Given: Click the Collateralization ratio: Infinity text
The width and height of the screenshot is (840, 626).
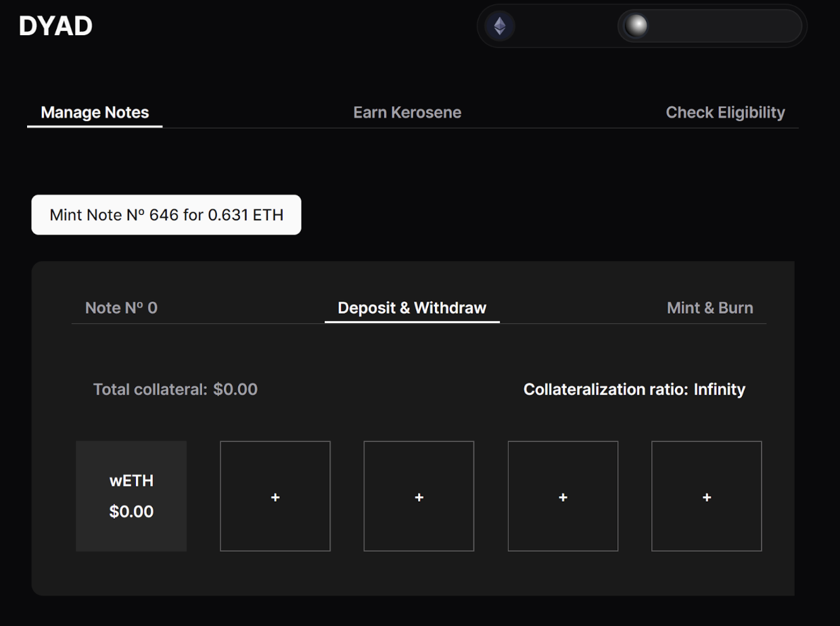Looking at the screenshot, I should click(x=634, y=389).
